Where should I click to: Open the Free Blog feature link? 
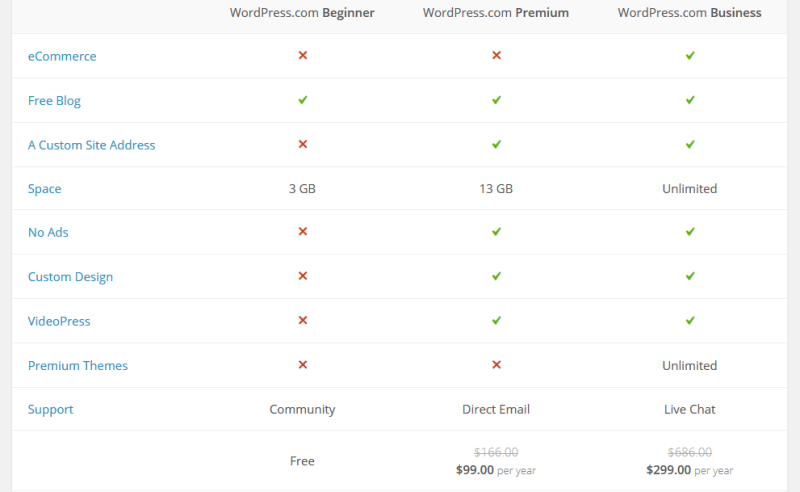point(54,101)
